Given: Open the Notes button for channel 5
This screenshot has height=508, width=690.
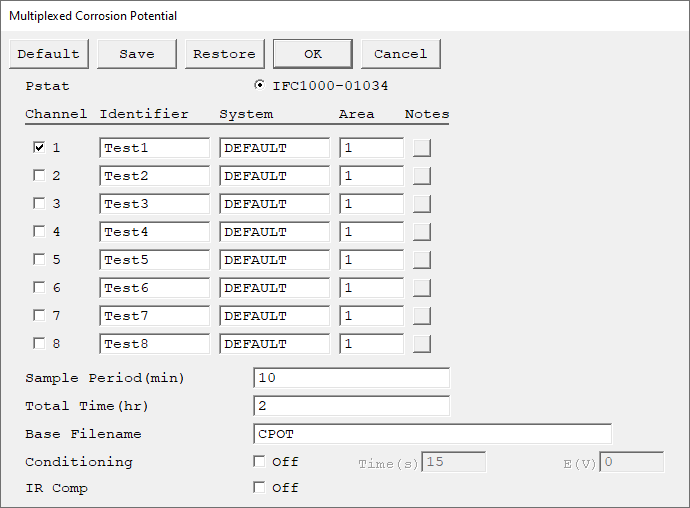Looking at the screenshot, I should click(x=422, y=260).
